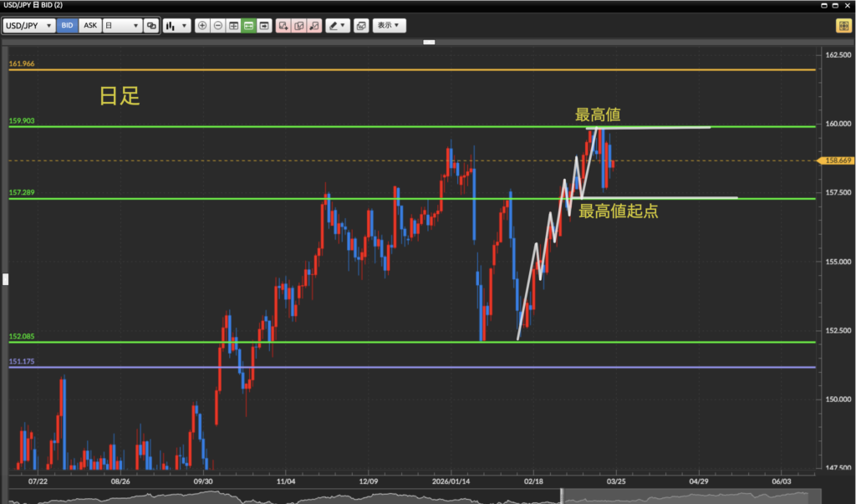Open the 日 timeframe dropdown

[121, 26]
